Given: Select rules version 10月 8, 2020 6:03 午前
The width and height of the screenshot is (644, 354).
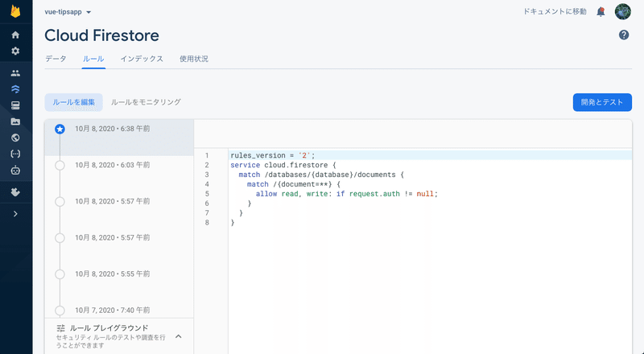Looking at the screenshot, I should coord(113,165).
